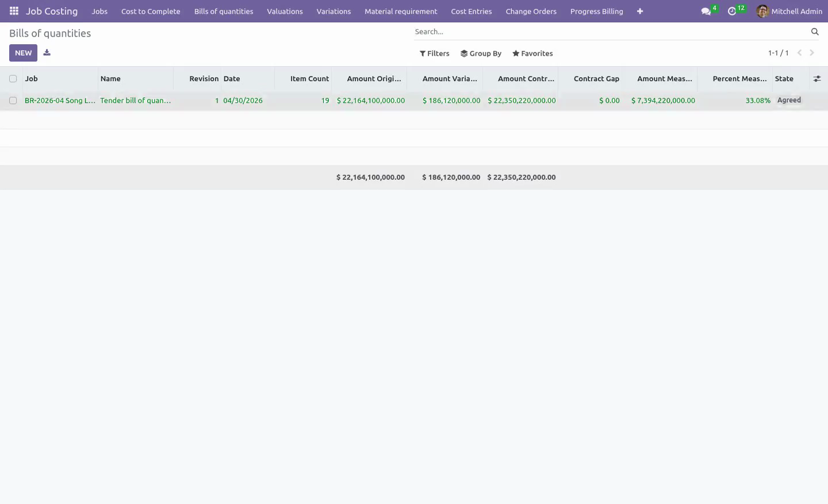Click the NEW button

(23, 53)
